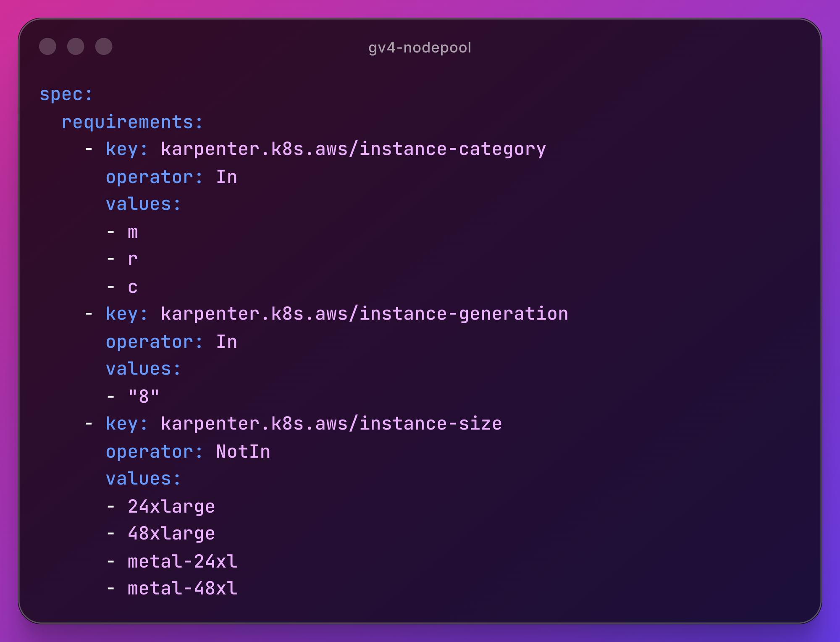This screenshot has height=642, width=840.
Task: Click the instance-size key value
Action: [x=331, y=424]
